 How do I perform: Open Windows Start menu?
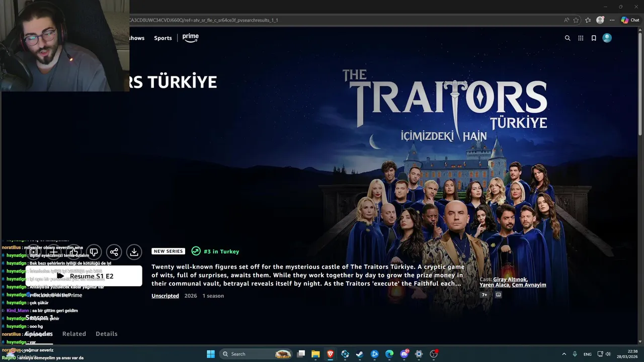point(211,354)
